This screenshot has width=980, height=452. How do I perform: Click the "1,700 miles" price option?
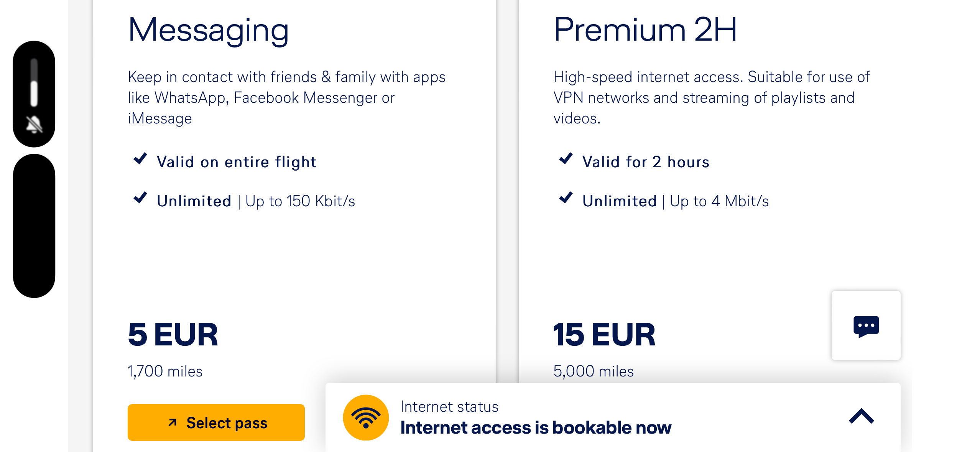point(165,370)
